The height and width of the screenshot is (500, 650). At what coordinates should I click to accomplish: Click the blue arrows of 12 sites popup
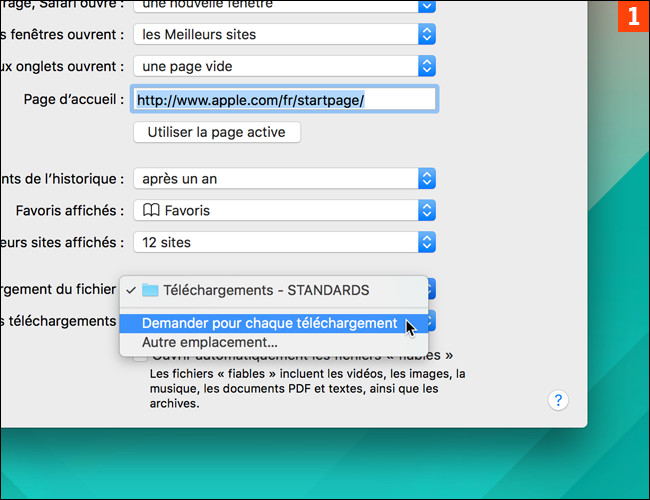427,242
